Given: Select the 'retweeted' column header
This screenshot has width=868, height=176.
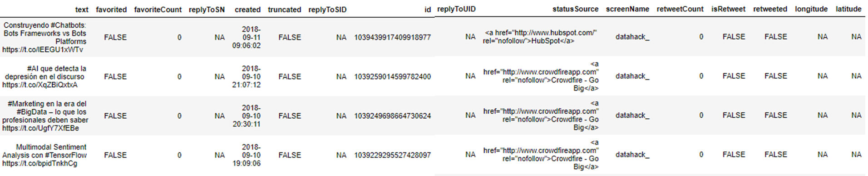Looking at the screenshot, I should (x=770, y=9).
